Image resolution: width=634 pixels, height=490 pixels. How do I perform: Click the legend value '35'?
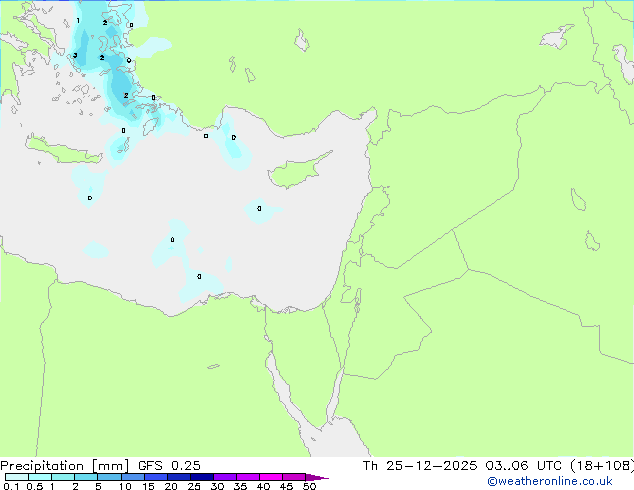tap(240, 486)
